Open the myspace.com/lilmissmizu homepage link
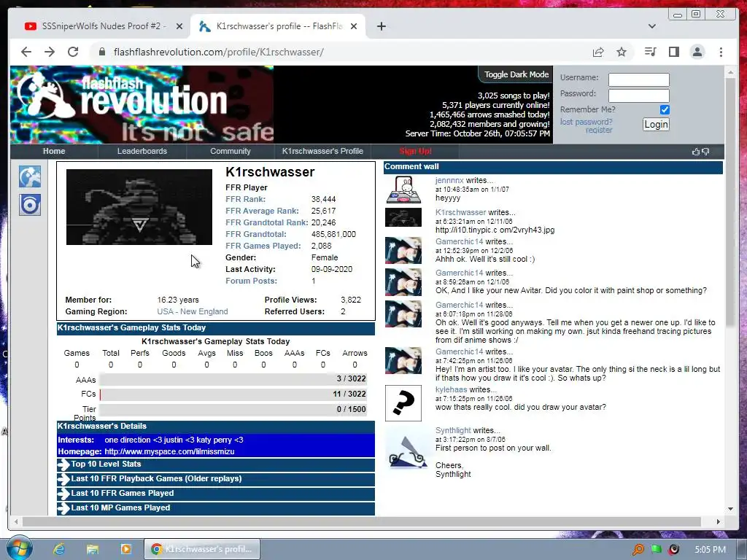 (169, 451)
